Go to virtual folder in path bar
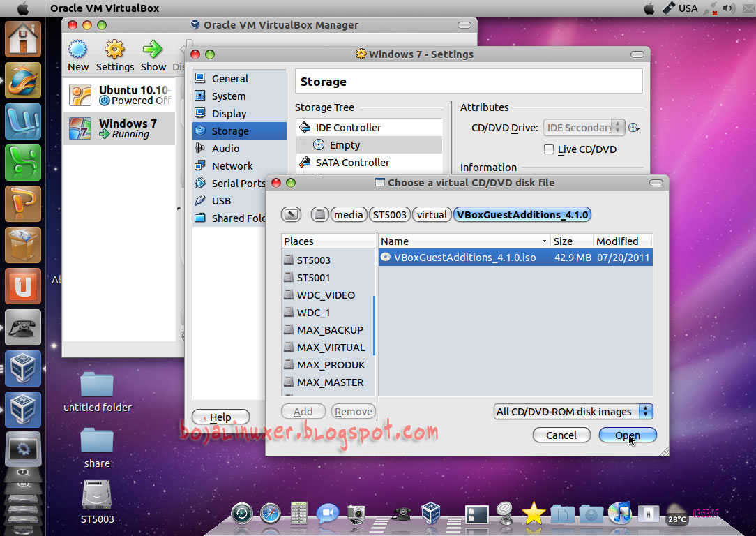The height and width of the screenshot is (536, 756). point(432,215)
